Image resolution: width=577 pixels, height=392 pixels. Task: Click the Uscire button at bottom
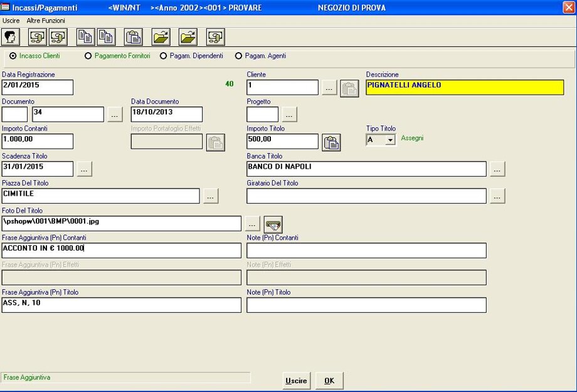296,381
